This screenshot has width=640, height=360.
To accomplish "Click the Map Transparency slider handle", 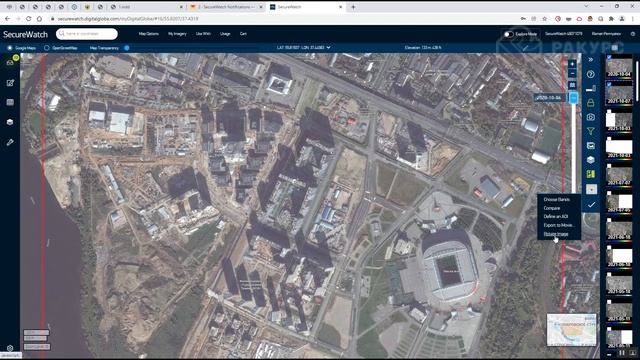I will point(127,48).
